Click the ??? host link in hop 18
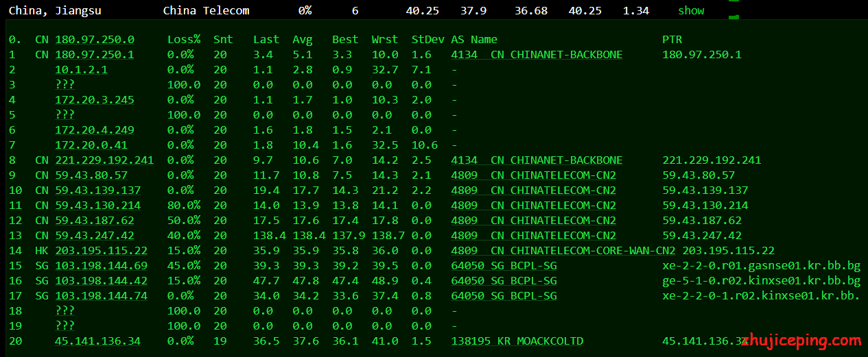 point(64,311)
